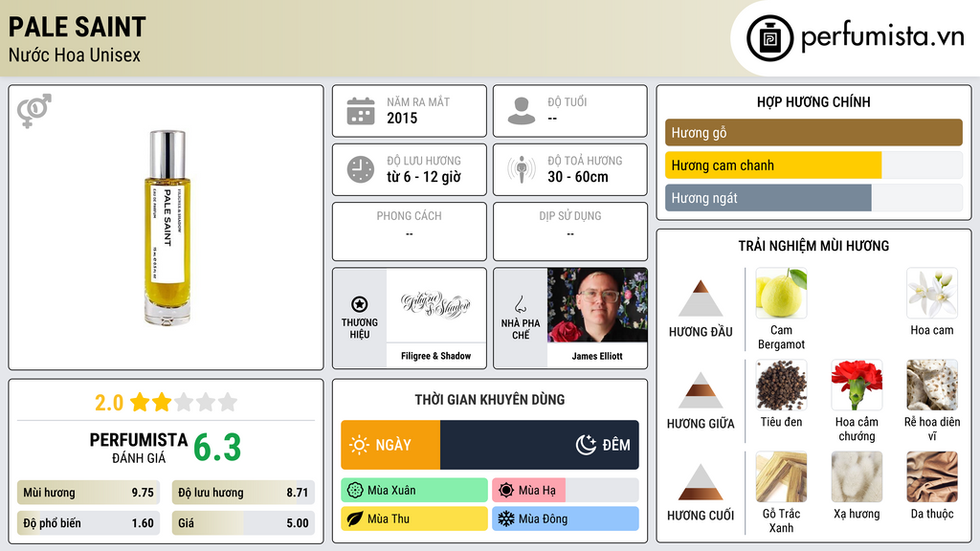Select the Mùa Xuân season bar
980x551 pixels.
tap(414, 491)
